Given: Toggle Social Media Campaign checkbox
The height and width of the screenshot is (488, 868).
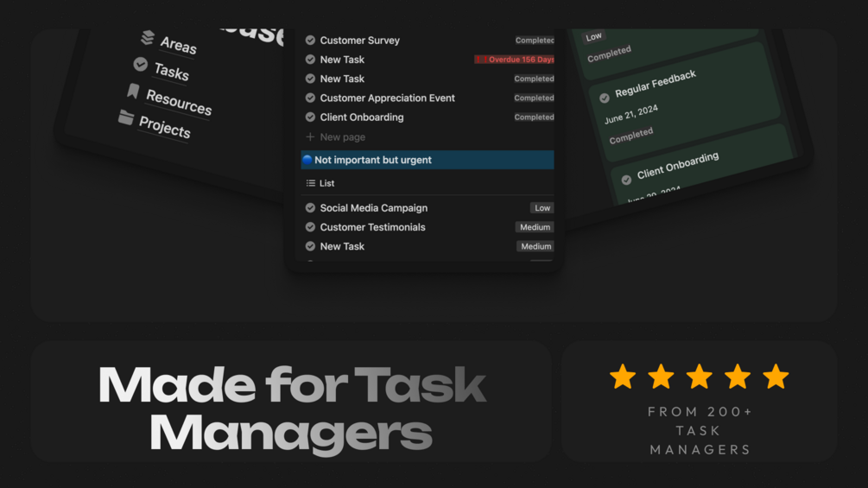Looking at the screenshot, I should 310,208.
